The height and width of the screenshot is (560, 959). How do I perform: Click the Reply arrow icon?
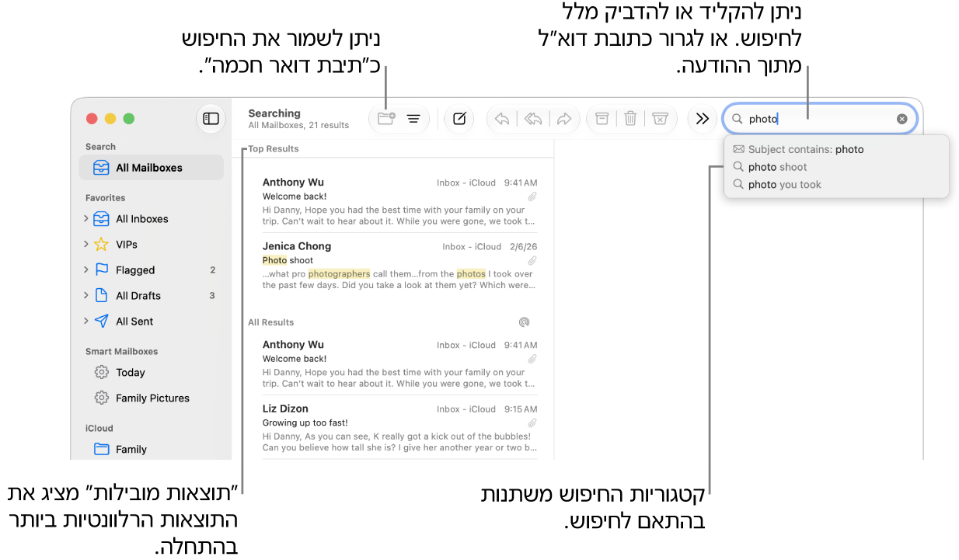click(503, 119)
